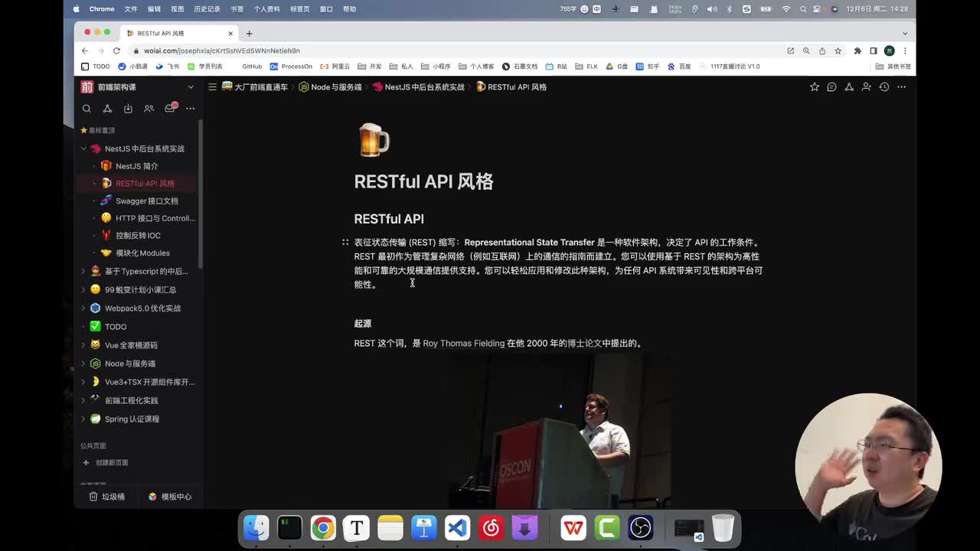Image resolution: width=980 pixels, height=551 pixels.
Task: Expand the Spring 认证课程 node
Action: (x=83, y=419)
